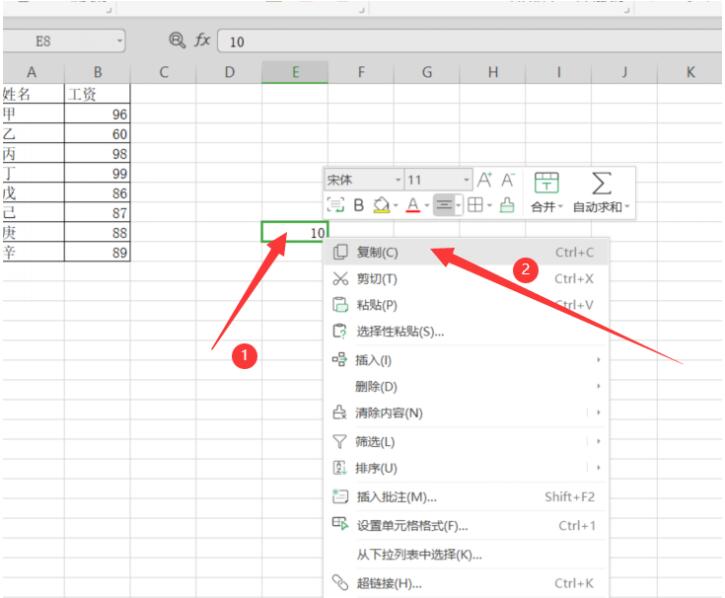Increase font size in the mini toolbar

[485, 179]
